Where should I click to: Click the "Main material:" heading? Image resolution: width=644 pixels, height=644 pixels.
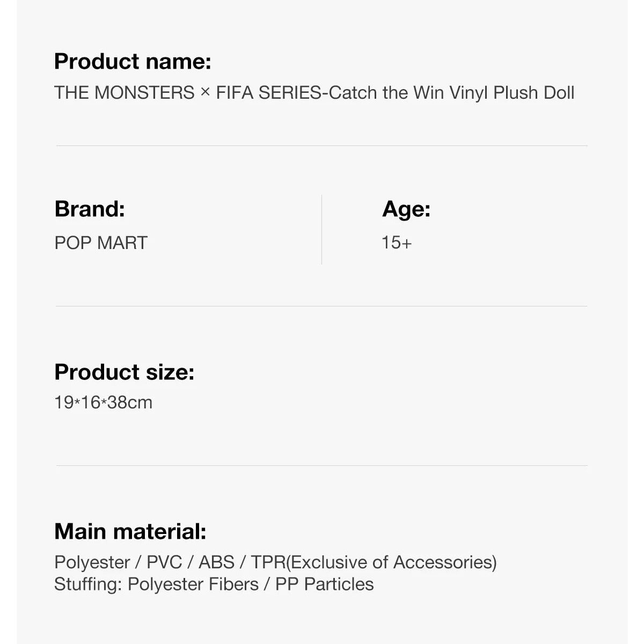(x=130, y=531)
